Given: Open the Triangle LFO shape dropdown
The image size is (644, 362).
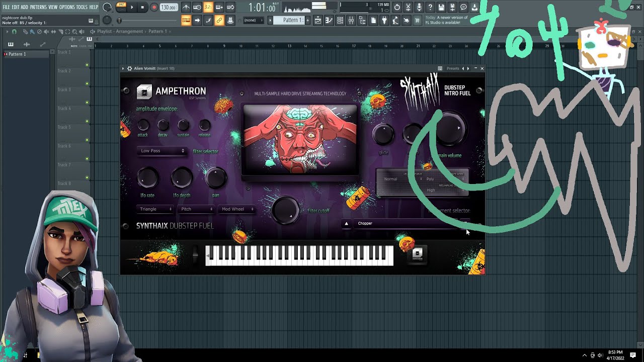Looking at the screenshot, I should point(155,209).
